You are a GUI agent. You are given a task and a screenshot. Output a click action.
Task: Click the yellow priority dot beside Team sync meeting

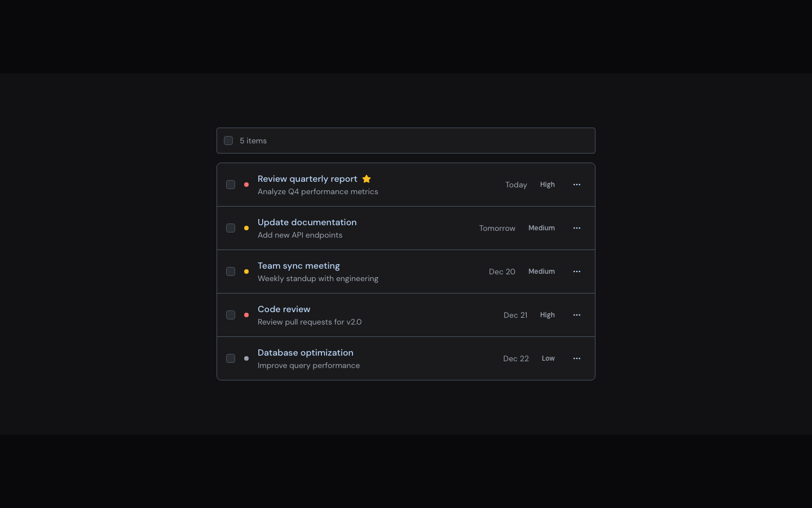coord(246,271)
